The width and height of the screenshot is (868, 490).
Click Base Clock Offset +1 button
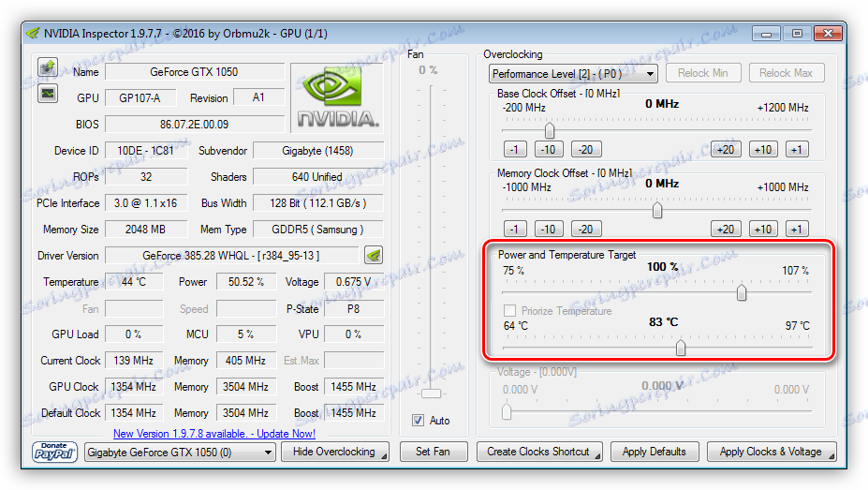[797, 150]
